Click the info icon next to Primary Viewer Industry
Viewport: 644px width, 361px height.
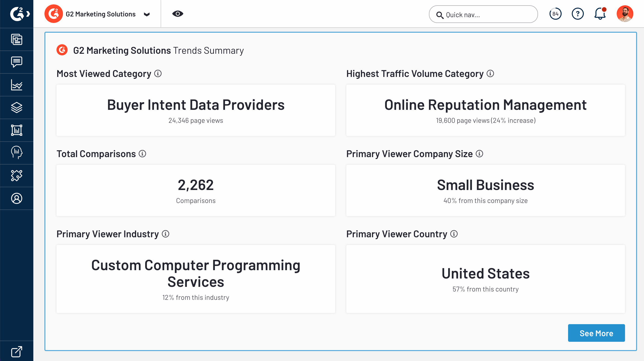pos(166,234)
